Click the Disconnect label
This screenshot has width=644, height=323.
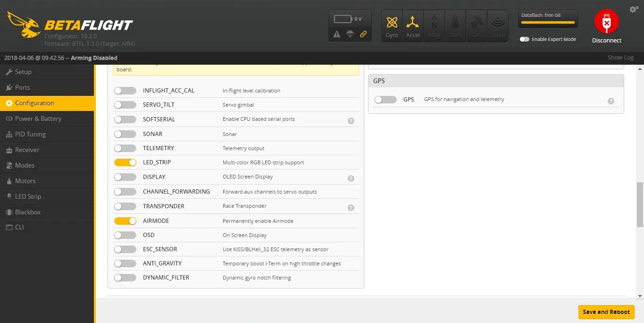tap(607, 41)
